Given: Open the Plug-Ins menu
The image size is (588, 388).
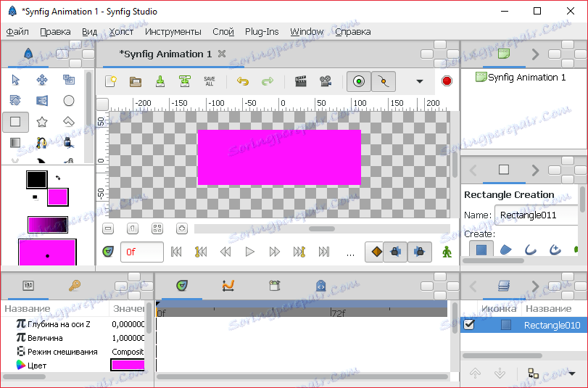Looking at the screenshot, I should (x=262, y=32).
